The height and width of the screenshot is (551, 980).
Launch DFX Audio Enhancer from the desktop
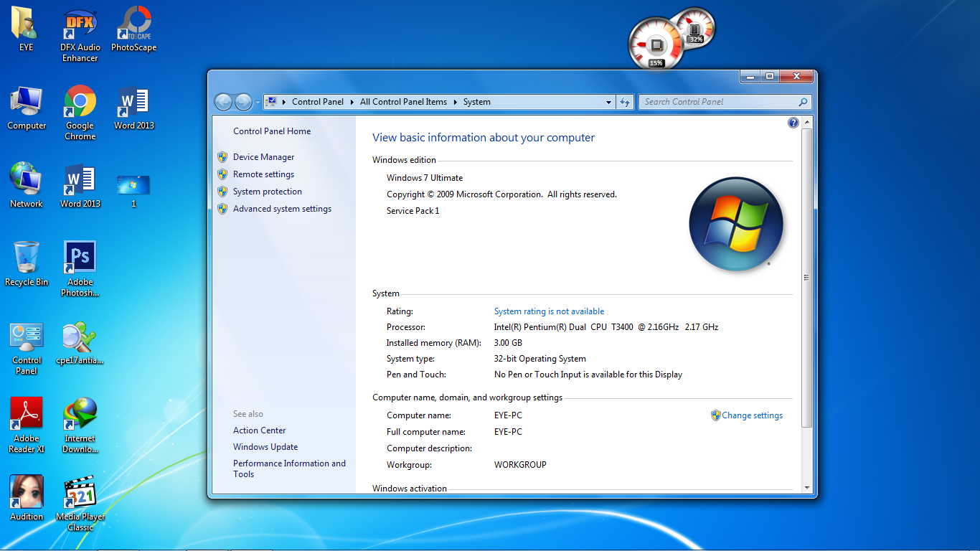(x=80, y=35)
